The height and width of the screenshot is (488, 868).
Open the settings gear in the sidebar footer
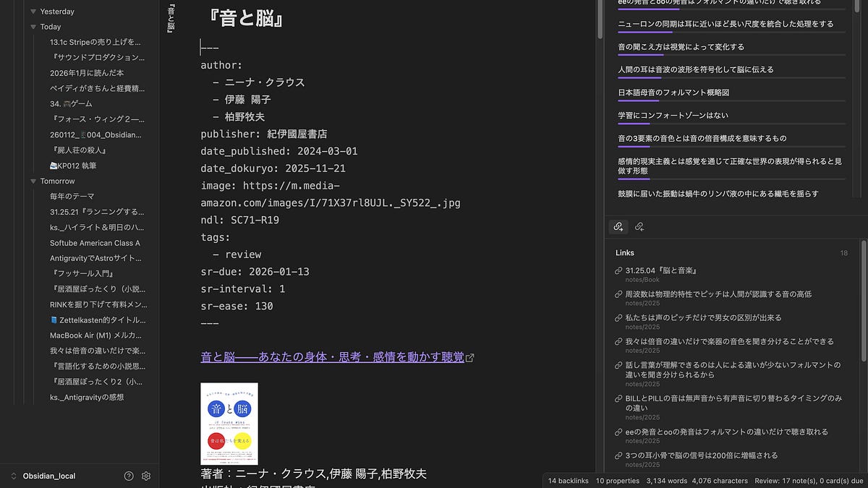click(146, 476)
